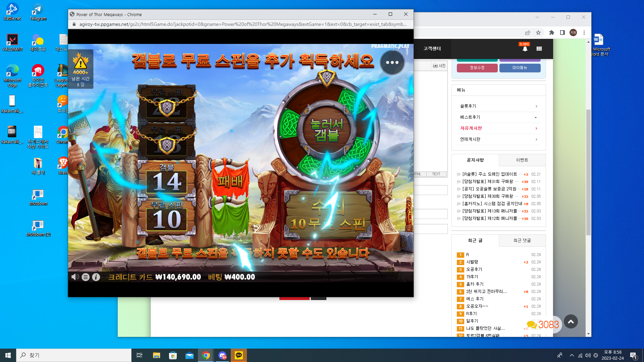Toggle Chrome side panel icon
This screenshot has width=644, height=362.
(562, 33)
